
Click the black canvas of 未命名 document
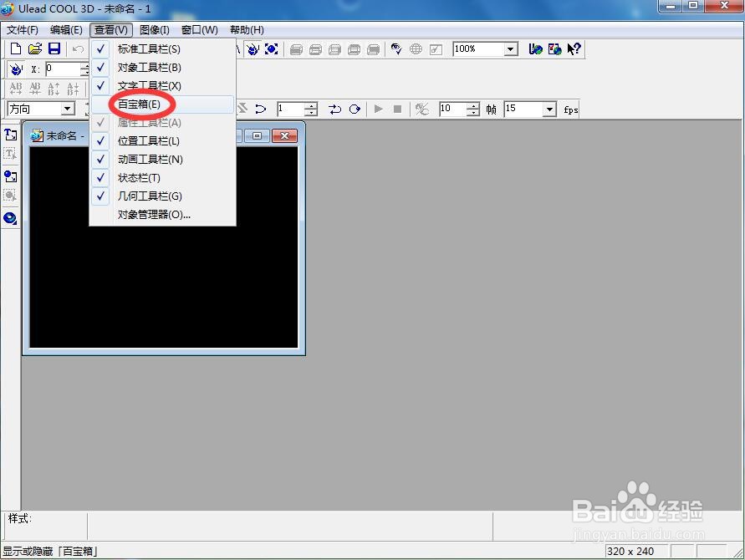[164, 247]
